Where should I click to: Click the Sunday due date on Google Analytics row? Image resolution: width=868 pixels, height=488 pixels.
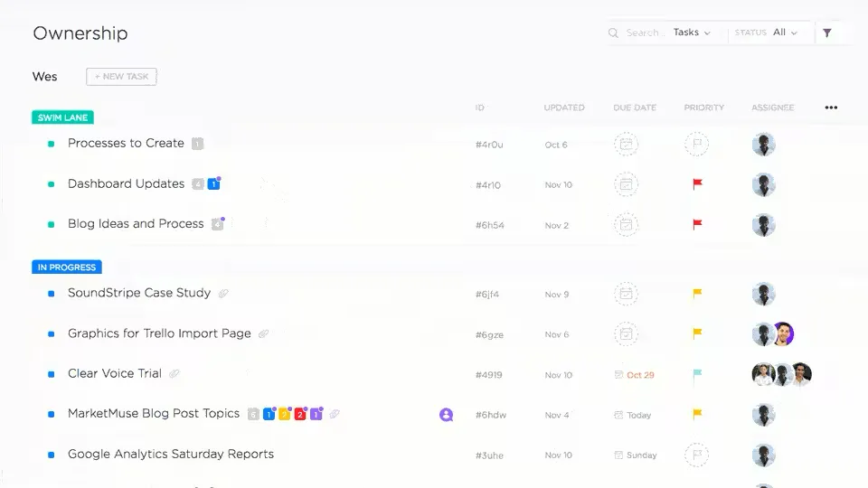pyautogui.click(x=636, y=455)
